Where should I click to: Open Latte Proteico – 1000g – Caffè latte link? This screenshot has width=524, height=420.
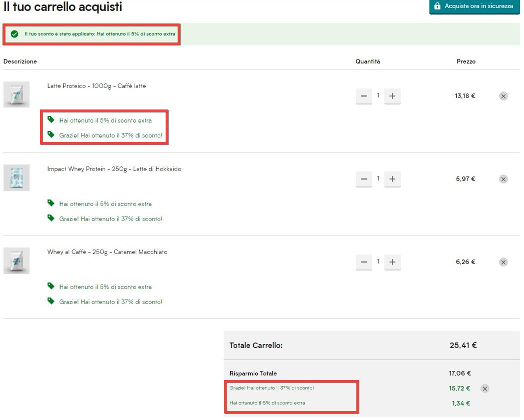[x=97, y=86]
